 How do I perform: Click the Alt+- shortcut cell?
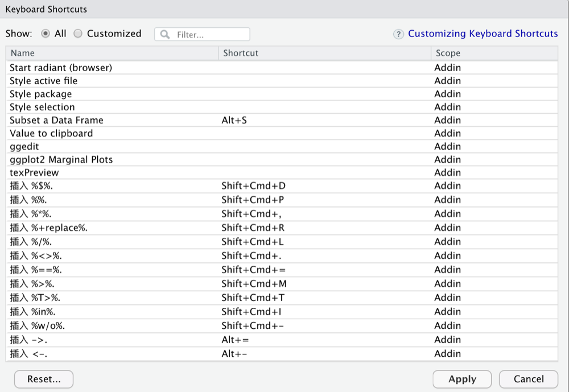pyautogui.click(x=234, y=353)
